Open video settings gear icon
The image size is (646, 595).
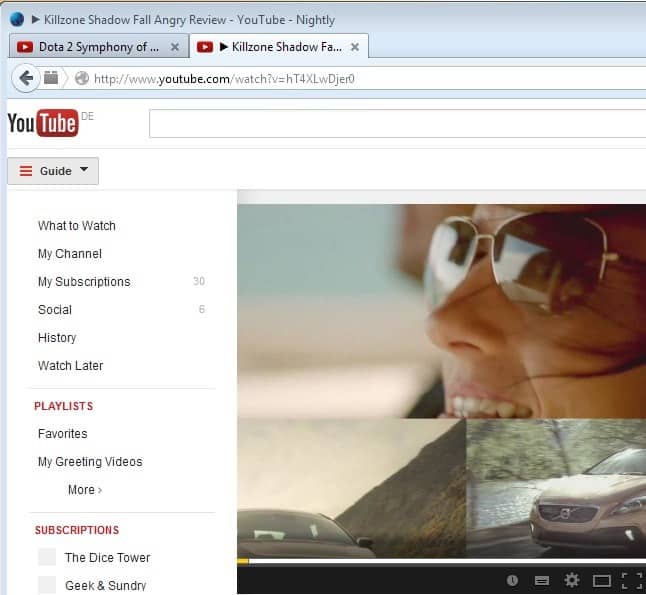click(x=572, y=580)
